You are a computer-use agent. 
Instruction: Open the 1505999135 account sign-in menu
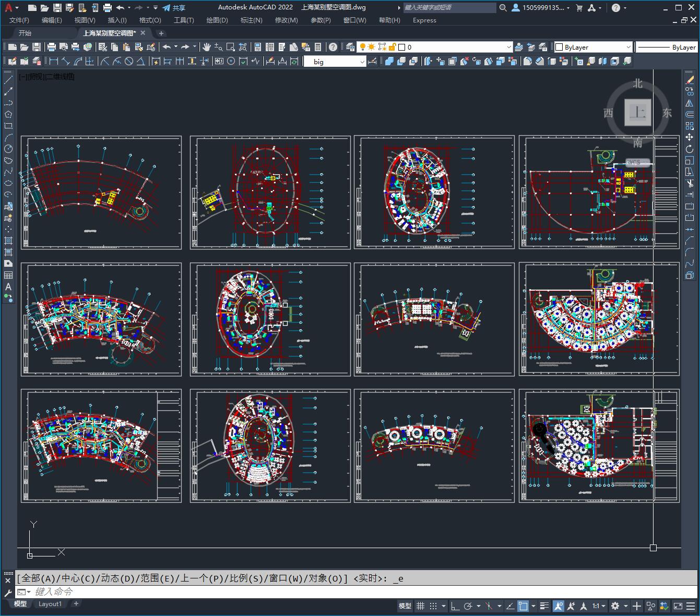[541, 8]
